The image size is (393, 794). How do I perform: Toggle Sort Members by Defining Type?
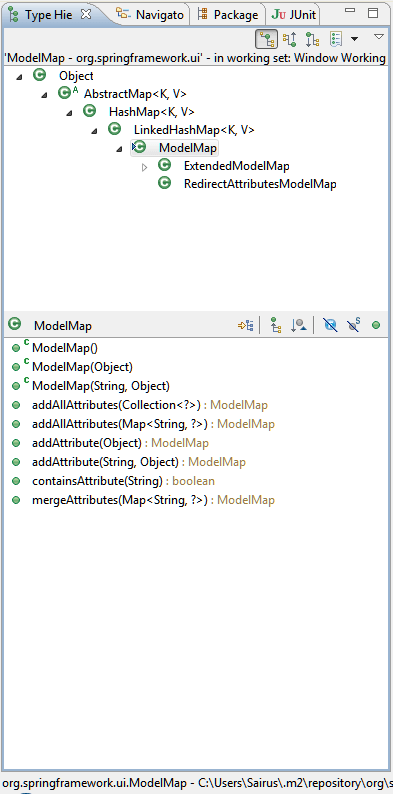click(299, 325)
